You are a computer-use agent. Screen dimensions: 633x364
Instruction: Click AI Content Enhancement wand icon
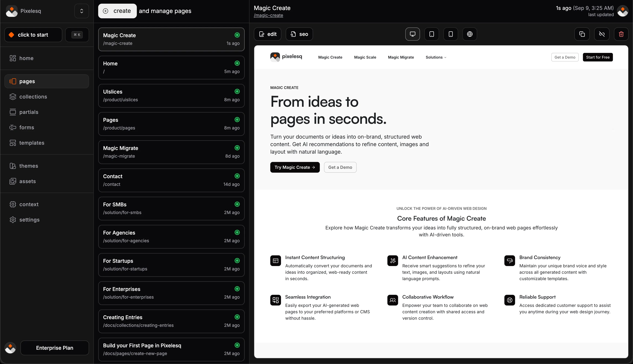pos(393,261)
